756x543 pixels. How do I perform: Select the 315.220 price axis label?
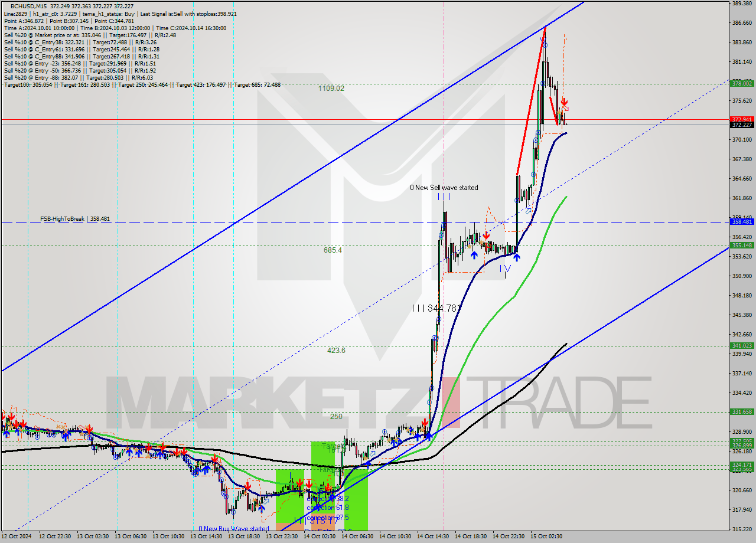[742, 529]
